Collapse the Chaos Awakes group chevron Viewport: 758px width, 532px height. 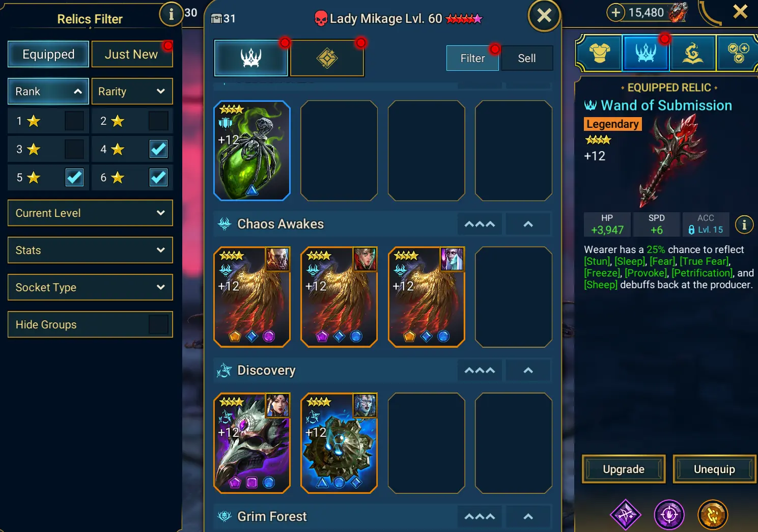(528, 224)
